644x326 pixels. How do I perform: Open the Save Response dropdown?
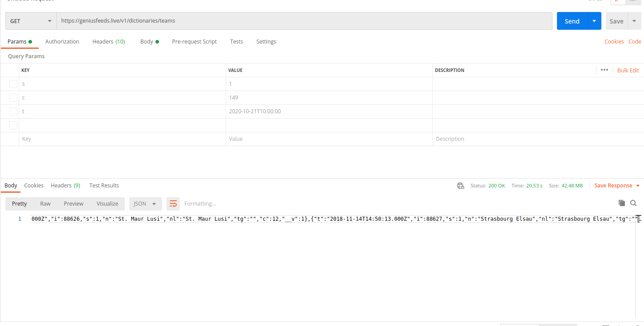pyautogui.click(x=638, y=186)
